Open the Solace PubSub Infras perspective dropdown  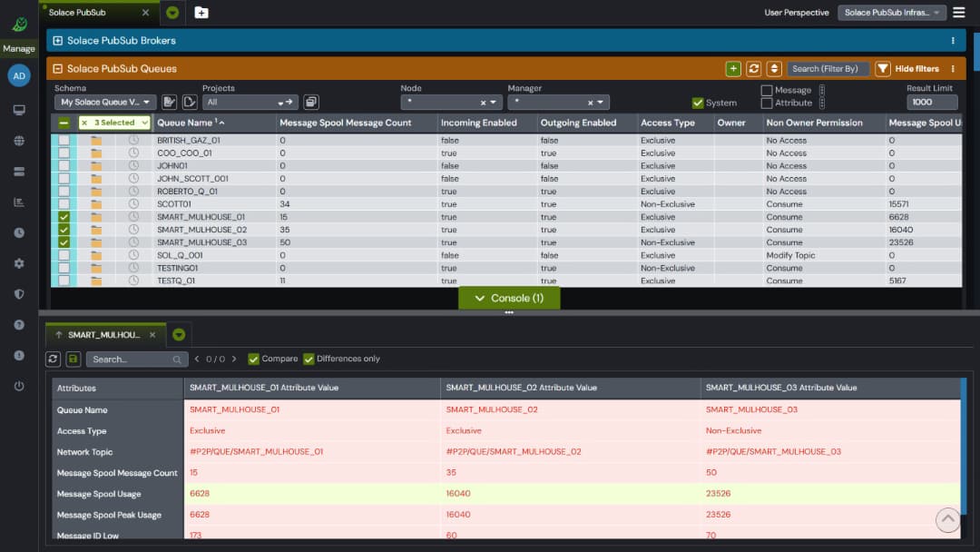click(x=892, y=12)
